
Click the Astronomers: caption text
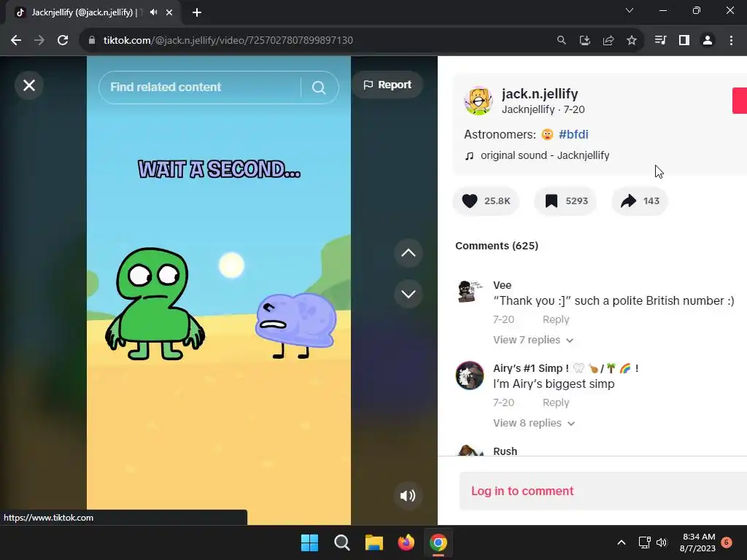pyautogui.click(x=500, y=134)
